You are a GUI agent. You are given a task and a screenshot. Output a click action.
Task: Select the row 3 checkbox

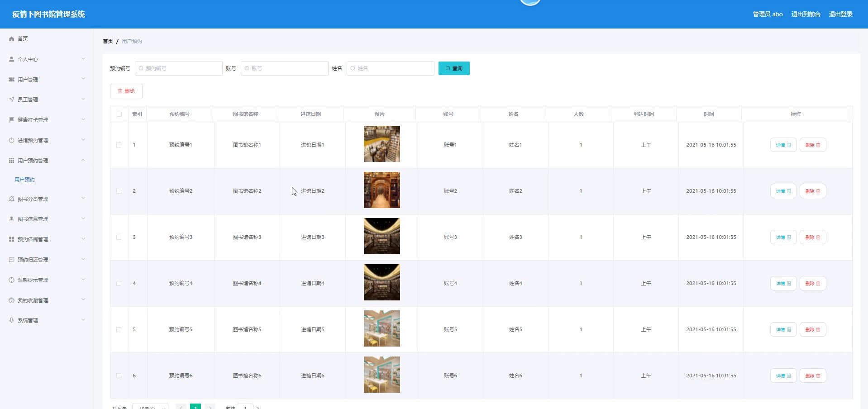[x=119, y=238]
